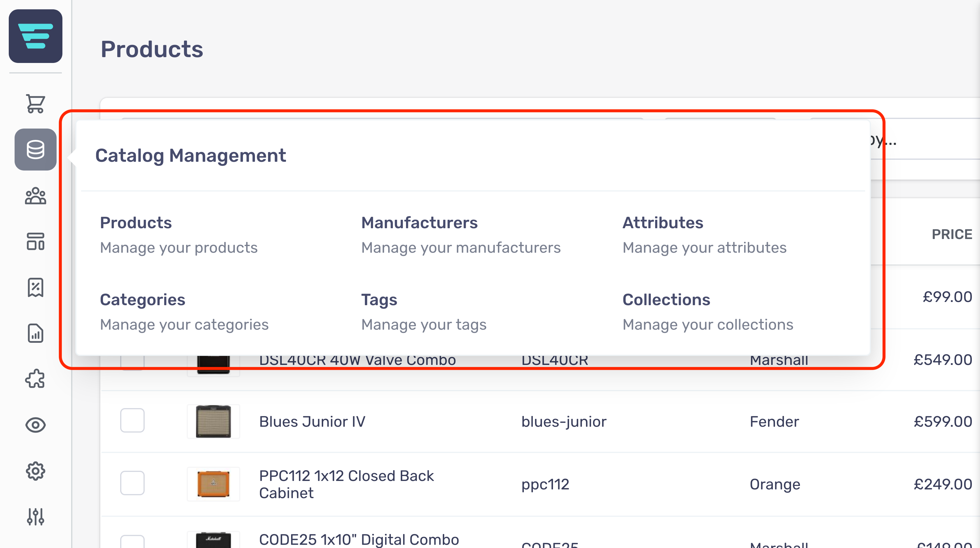The width and height of the screenshot is (980, 548).
Task: Click the £599.00 price value
Action: (x=943, y=421)
